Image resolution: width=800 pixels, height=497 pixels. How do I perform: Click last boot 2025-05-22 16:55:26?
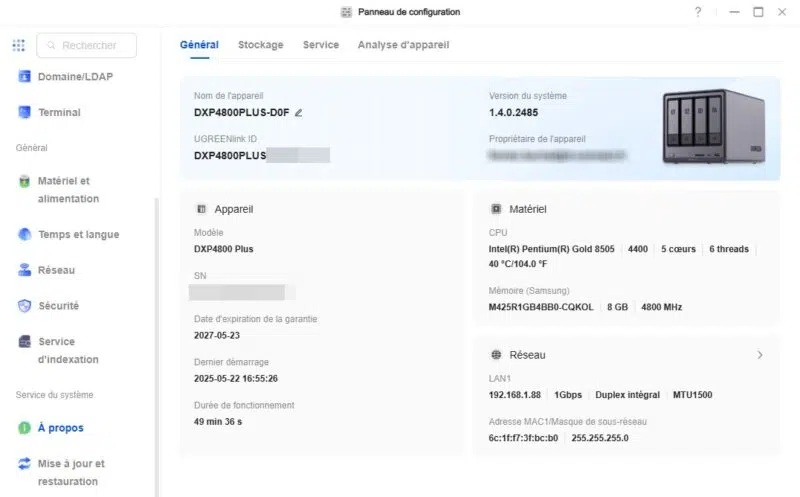236,379
